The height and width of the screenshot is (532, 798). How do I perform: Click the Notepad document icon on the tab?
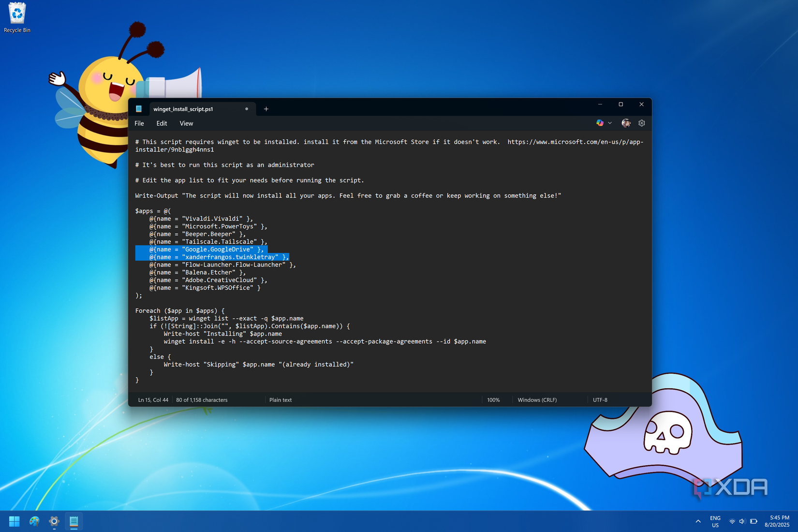coord(140,108)
